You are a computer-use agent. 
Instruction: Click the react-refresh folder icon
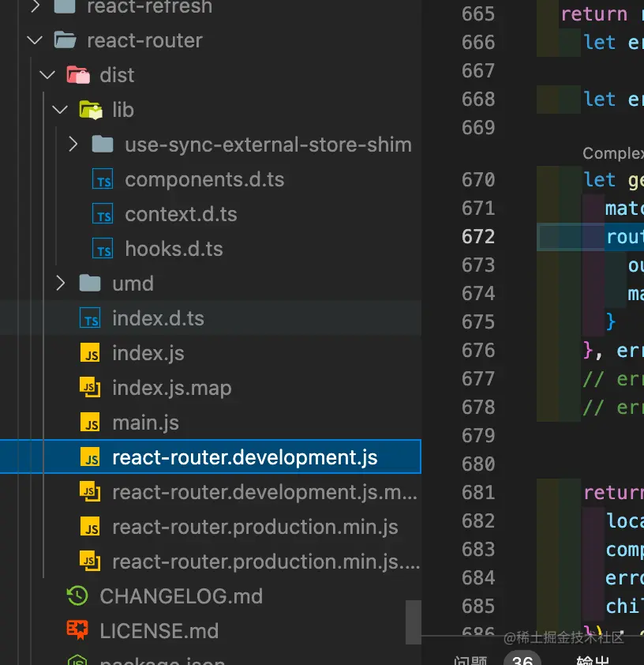[66, 6]
